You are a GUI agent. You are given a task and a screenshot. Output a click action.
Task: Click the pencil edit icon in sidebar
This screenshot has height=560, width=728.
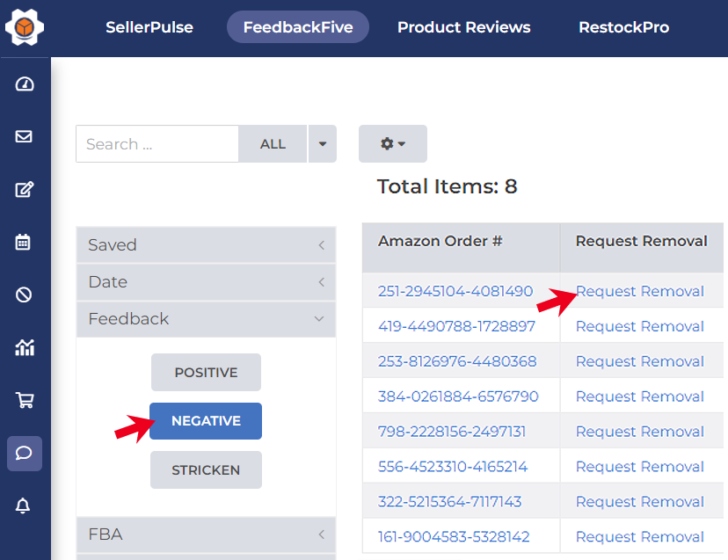pyautogui.click(x=25, y=189)
